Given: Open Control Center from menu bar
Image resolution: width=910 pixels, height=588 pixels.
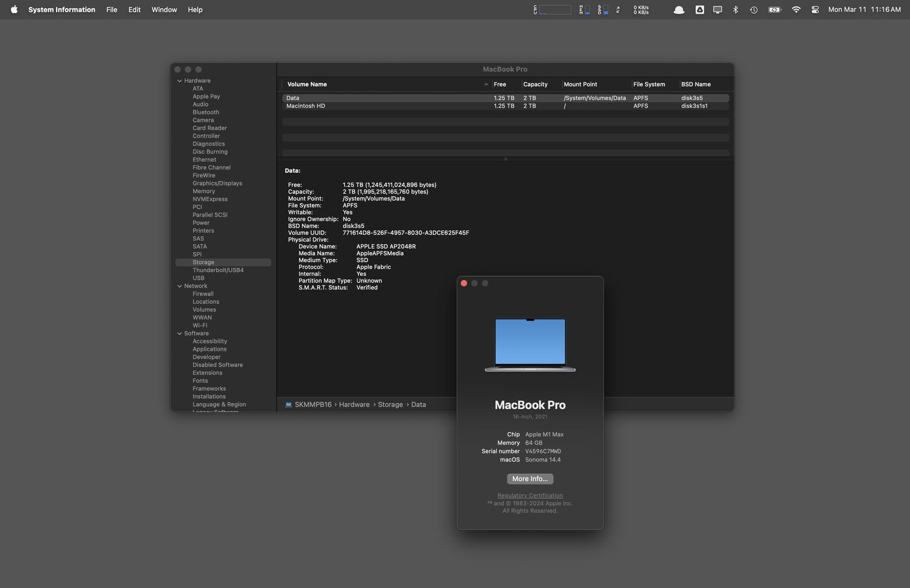Looking at the screenshot, I should (815, 9).
